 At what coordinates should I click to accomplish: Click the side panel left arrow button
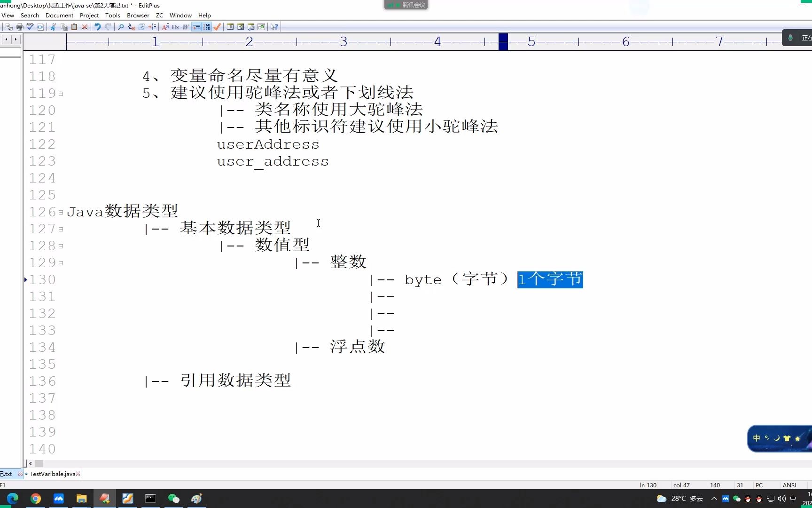coord(6,40)
